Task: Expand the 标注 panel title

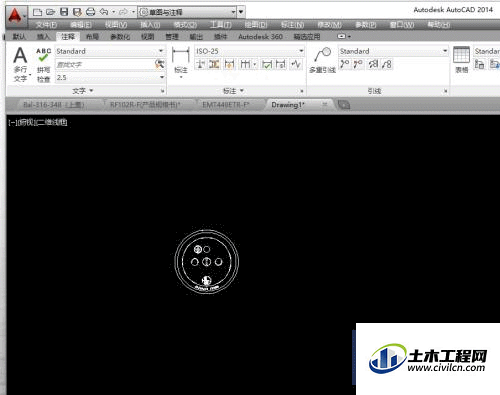Action: [x=233, y=91]
